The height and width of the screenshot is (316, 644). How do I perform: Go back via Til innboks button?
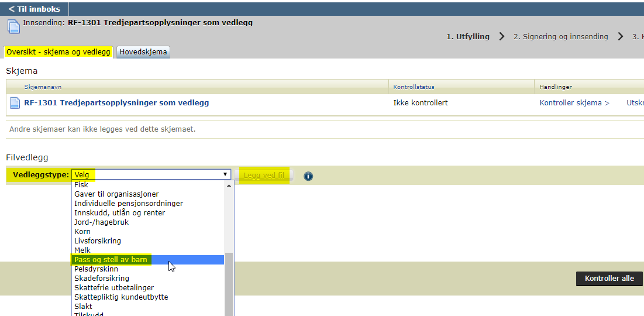coord(35,9)
